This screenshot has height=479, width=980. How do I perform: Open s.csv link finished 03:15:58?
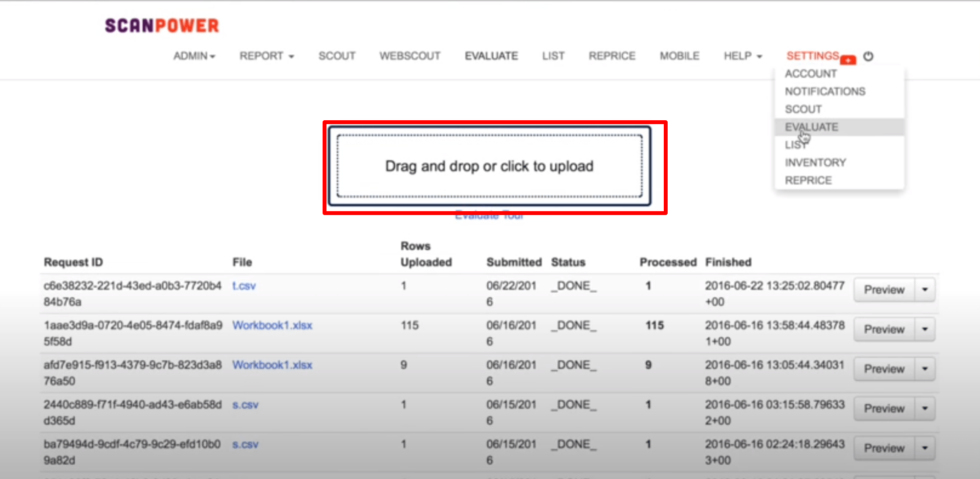pyautogui.click(x=245, y=405)
